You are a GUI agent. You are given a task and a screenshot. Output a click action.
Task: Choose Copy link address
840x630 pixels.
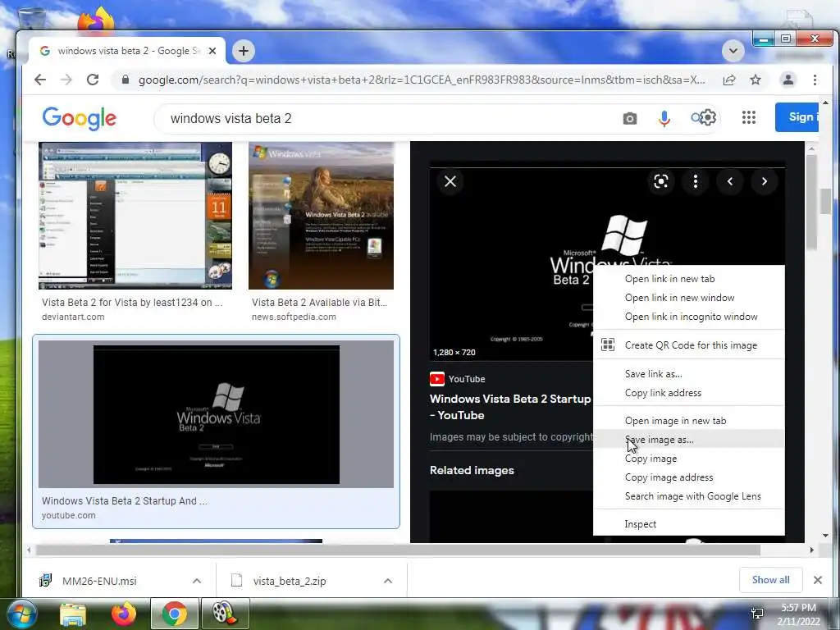pos(689,393)
